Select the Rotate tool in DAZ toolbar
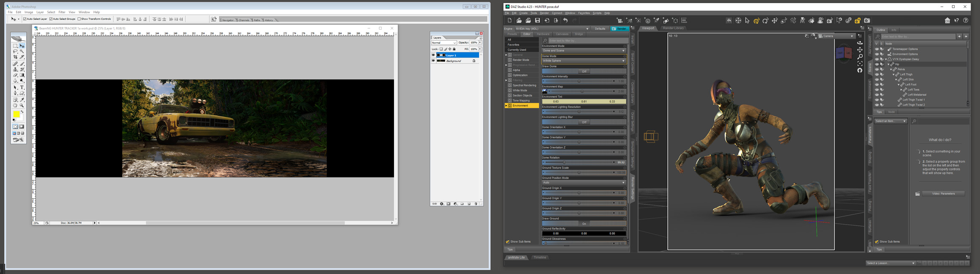Screen dimensions: 980x274 pos(765,20)
